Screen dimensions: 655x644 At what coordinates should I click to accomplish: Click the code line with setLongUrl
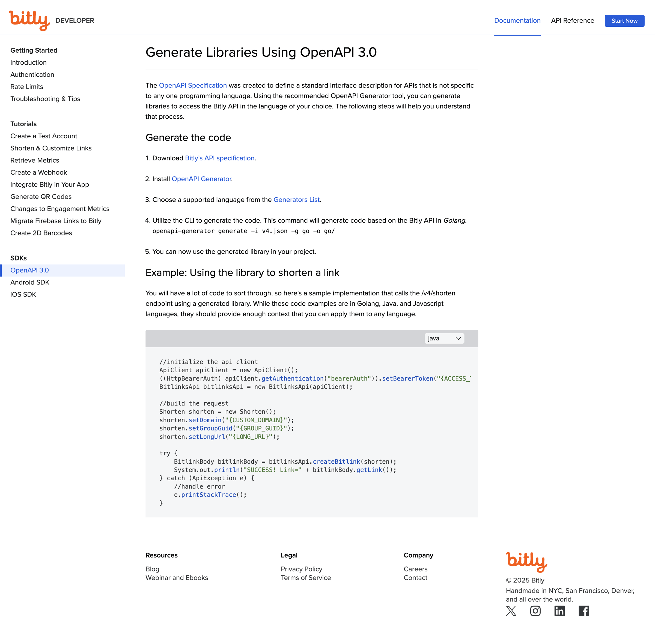coord(220,437)
